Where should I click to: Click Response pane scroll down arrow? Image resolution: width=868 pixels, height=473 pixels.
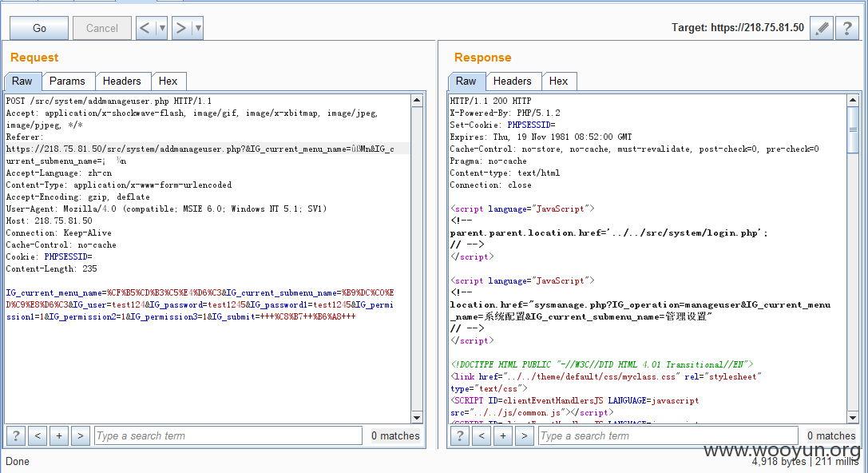pyautogui.click(x=853, y=418)
